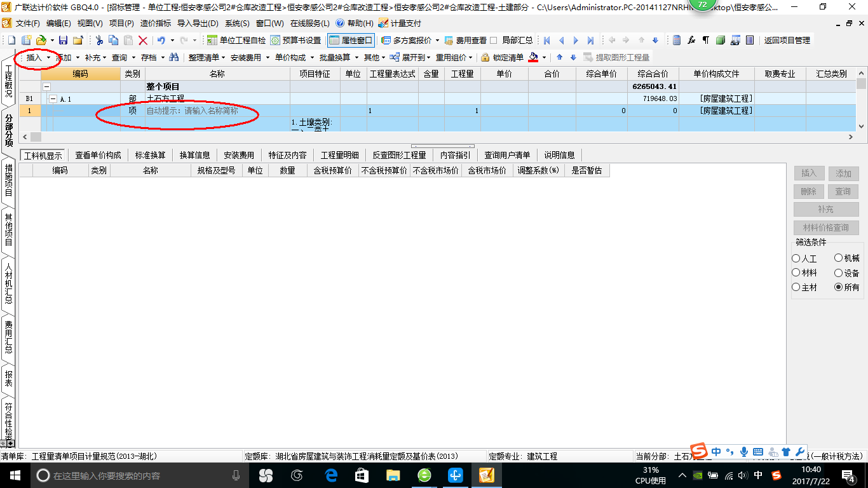
Task: Toggle the 属性窗口 property window button
Action: [351, 40]
